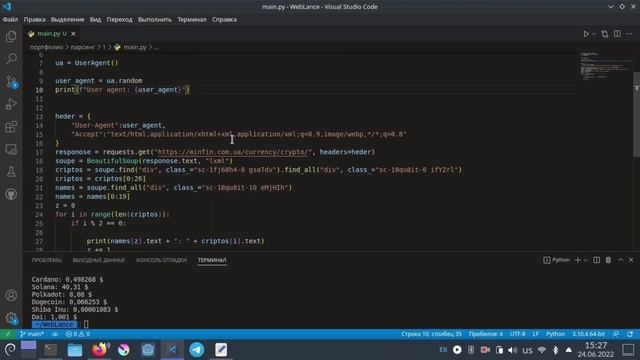Image resolution: width=640 pixels, height=360 pixels.
Task: Close the main.py editor tab
Action: pyautogui.click(x=73, y=34)
